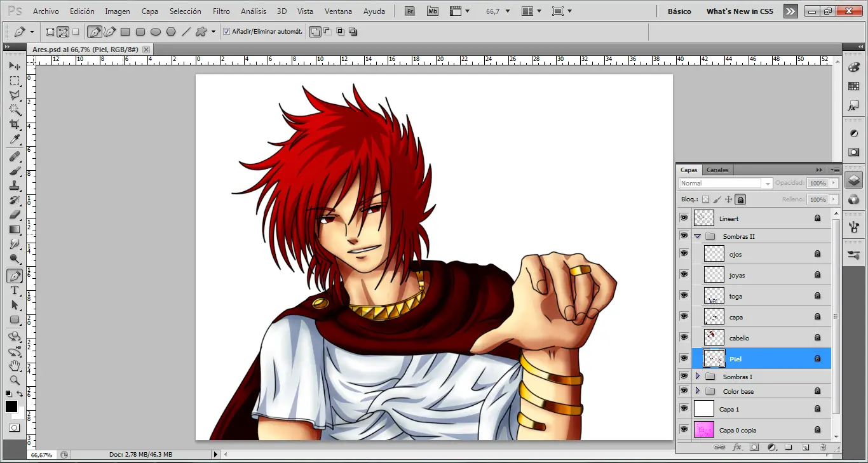This screenshot has height=463, width=868.
Task: Open the status bar info arrow
Action: [x=215, y=454]
